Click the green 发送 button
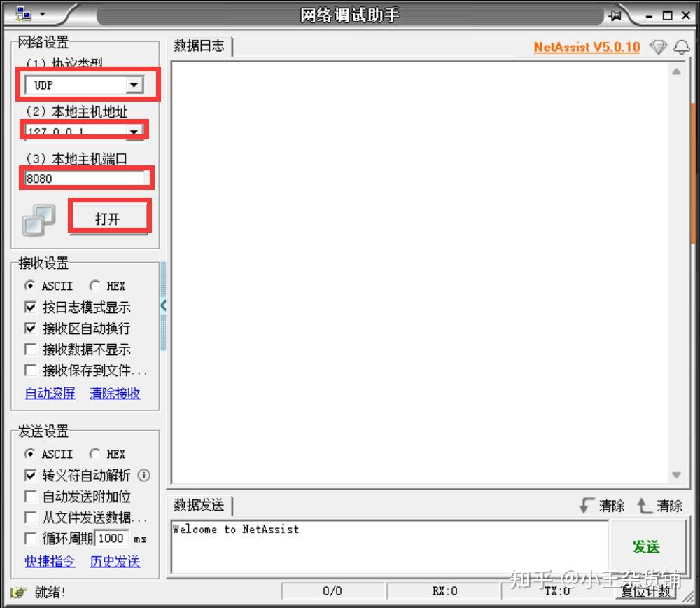This screenshot has height=608, width=700. coord(646,547)
